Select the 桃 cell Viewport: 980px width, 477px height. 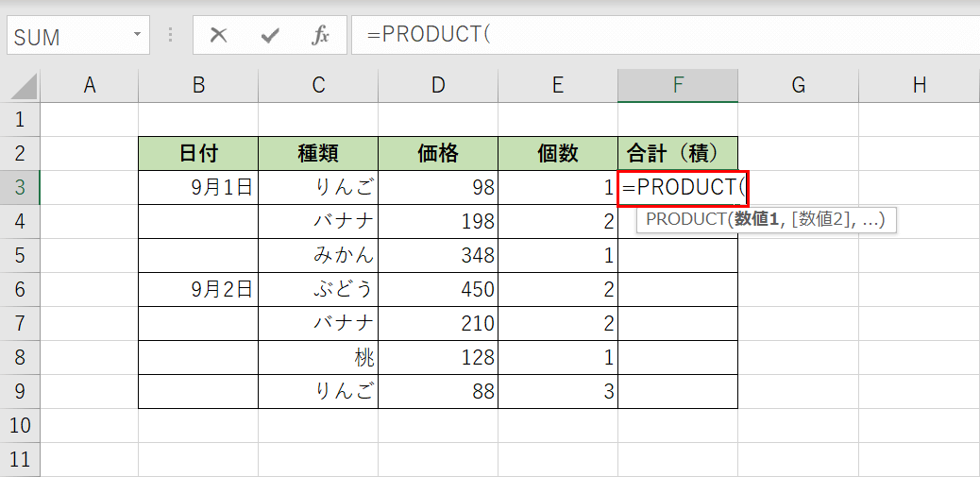click(318, 358)
